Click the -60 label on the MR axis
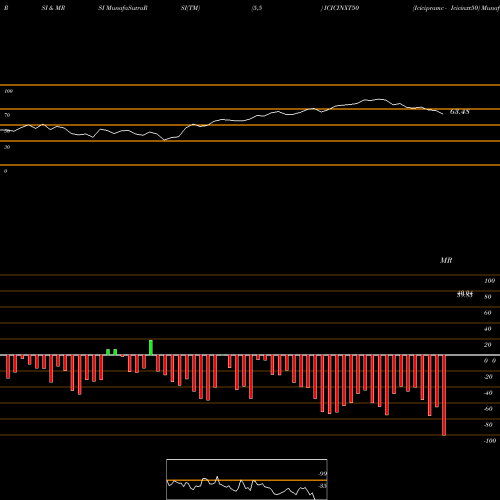500x500 pixels. point(488,409)
